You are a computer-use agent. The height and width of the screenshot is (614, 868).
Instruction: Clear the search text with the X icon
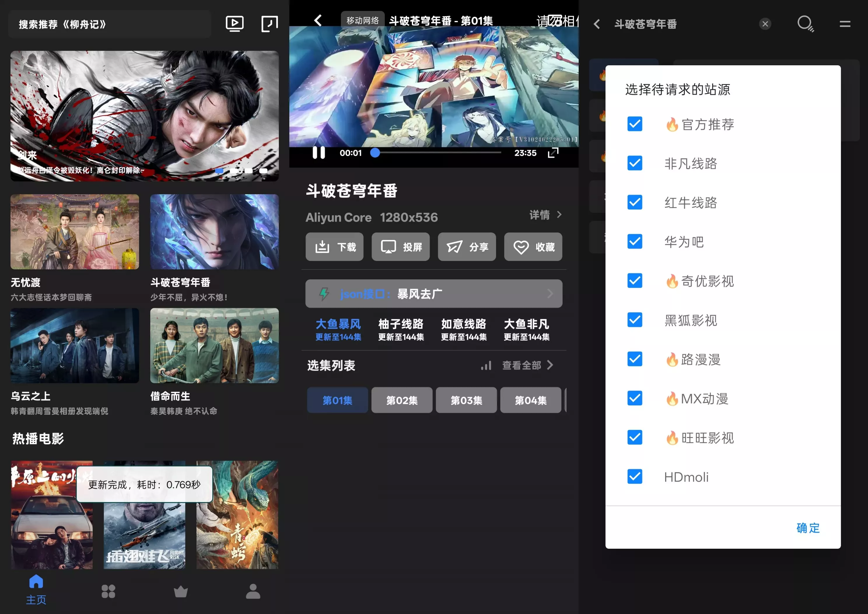click(765, 24)
